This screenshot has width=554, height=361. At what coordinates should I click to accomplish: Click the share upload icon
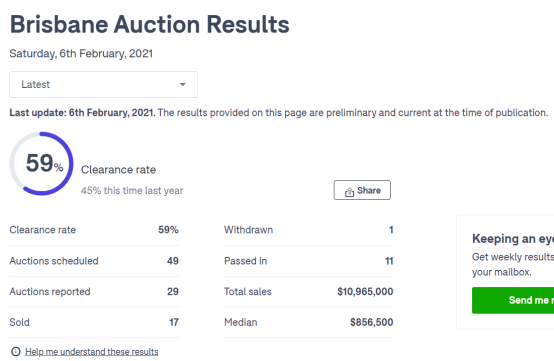pyautogui.click(x=349, y=191)
